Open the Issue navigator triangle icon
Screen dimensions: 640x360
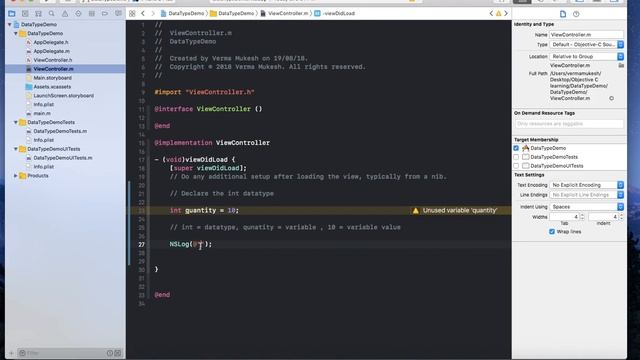[65, 13]
